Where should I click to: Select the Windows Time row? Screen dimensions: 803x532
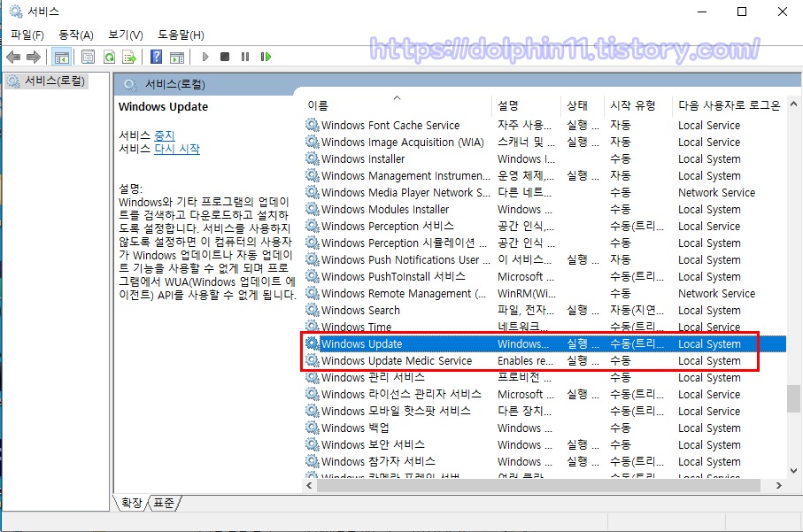tap(544, 327)
